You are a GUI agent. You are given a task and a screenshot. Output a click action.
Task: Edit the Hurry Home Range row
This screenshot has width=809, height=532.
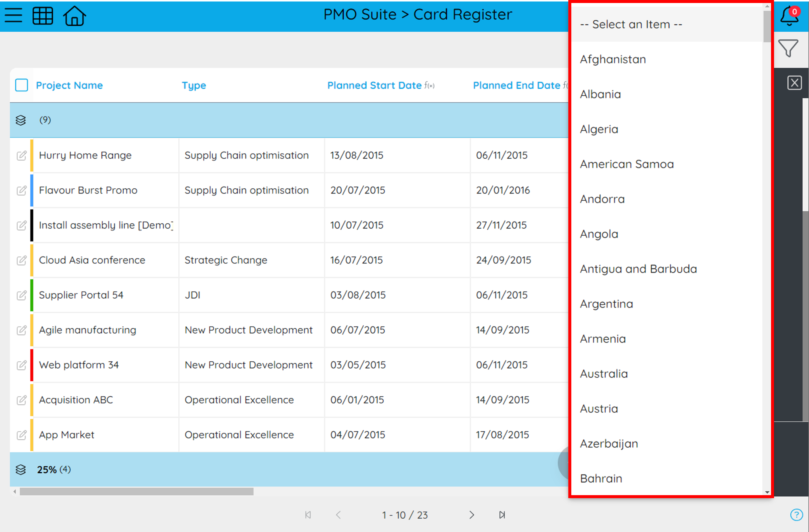tap(21, 156)
